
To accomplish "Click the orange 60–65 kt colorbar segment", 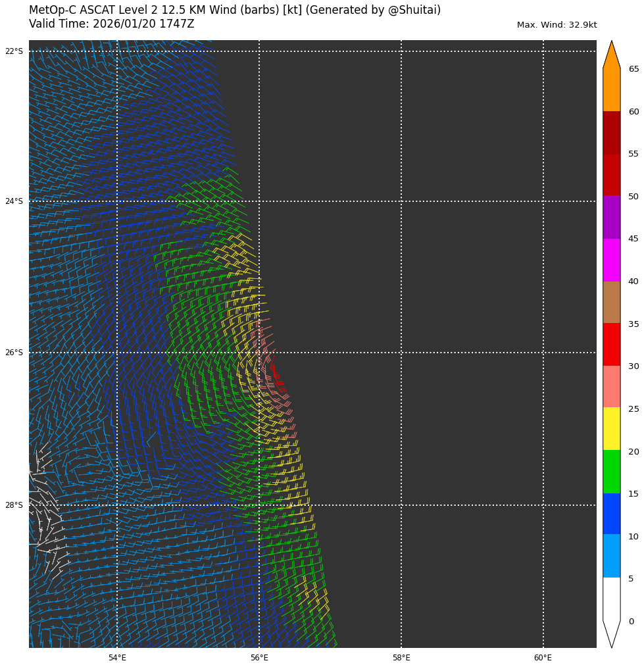I will pyautogui.click(x=611, y=90).
